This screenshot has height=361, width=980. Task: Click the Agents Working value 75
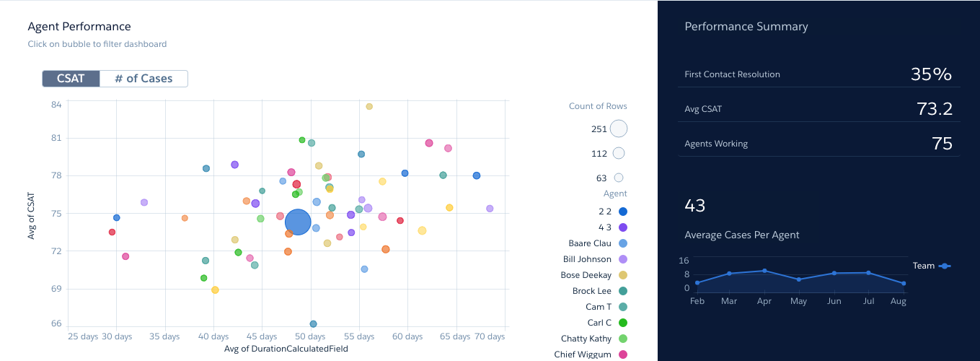(942, 144)
